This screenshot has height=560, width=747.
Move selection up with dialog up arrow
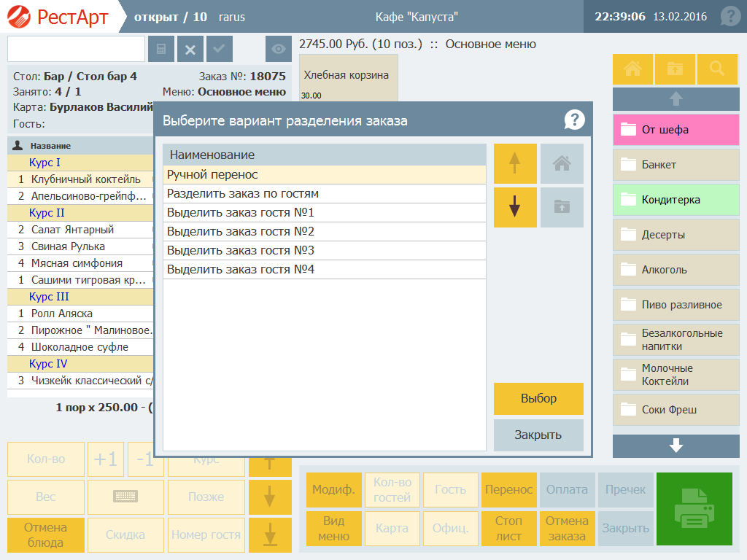515,163
